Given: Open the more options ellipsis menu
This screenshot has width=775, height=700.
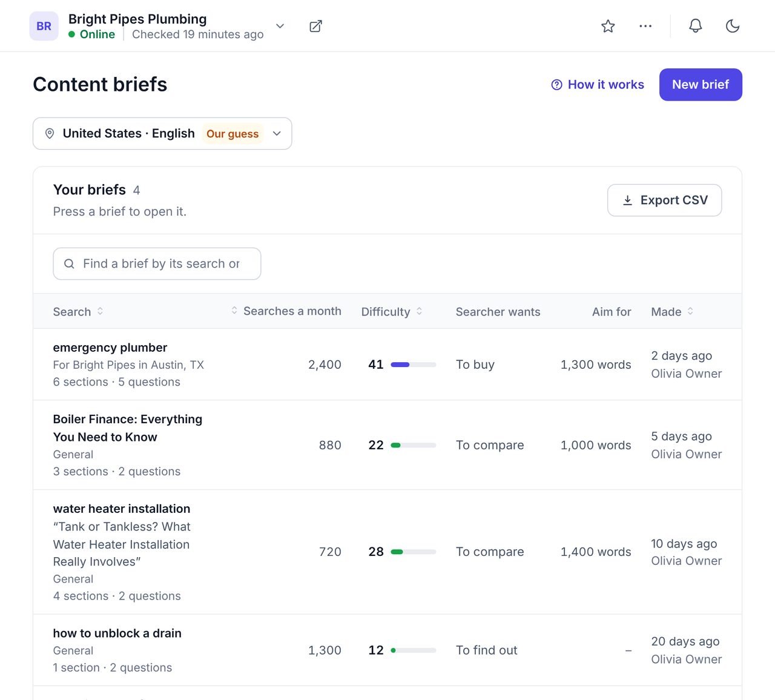Looking at the screenshot, I should click(x=645, y=26).
